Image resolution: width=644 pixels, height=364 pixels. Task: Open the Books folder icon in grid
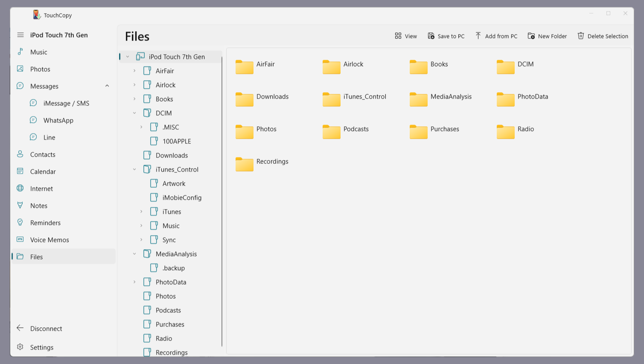pos(419,67)
